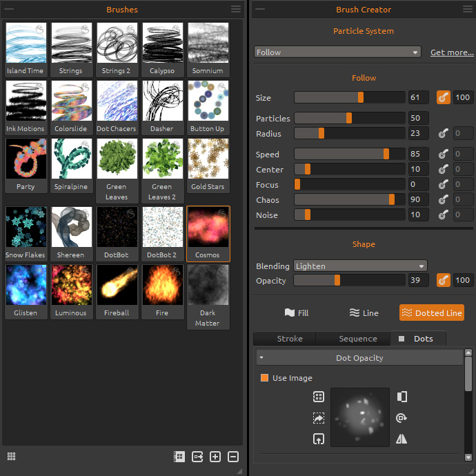Switch to the Stroke tab
This screenshot has width=476, height=476.
(x=289, y=339)
